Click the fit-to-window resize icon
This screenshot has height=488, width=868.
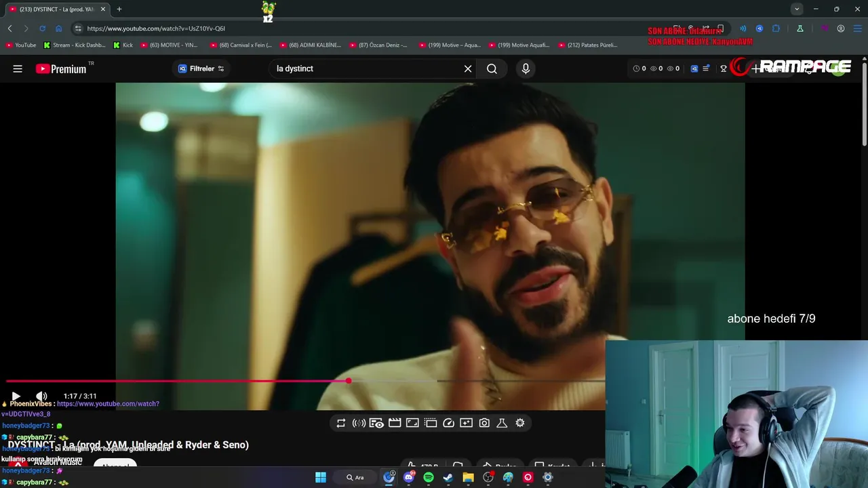click(x=412, y=423)
